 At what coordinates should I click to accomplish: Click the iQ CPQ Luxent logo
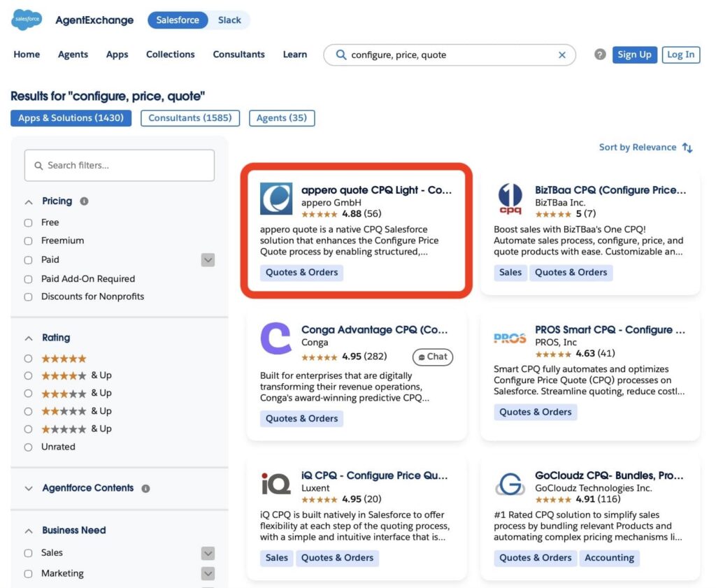click(x=275, y=484)
